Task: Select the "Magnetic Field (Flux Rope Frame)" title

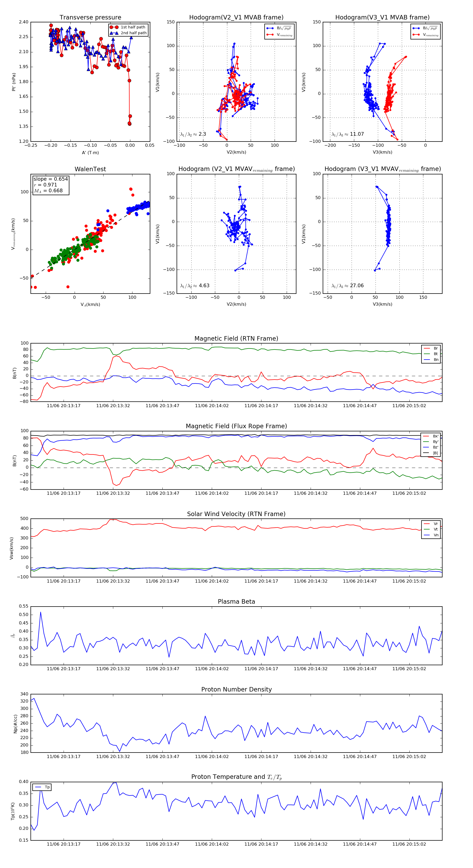Action: 236,426
